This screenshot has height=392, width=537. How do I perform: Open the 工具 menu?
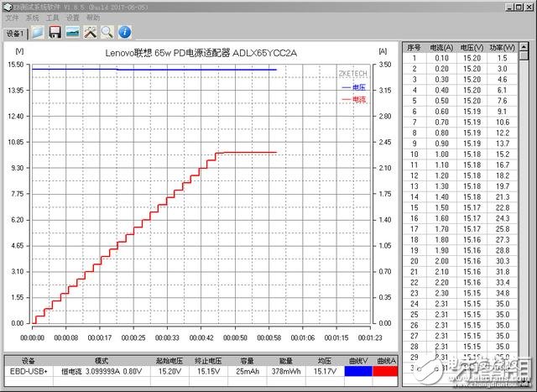[53, 17]
